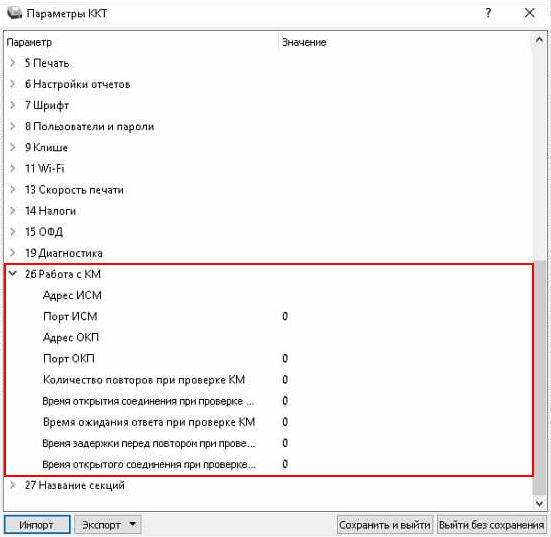Select the 11 Wi-Fi tree item
The width and height of the screenshot is (551, 537).
point(45,169)
